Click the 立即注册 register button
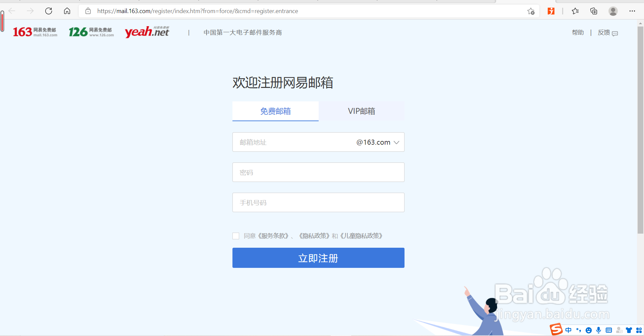The width and height of the screenshot is (644, 336). [x=318, y=258]
